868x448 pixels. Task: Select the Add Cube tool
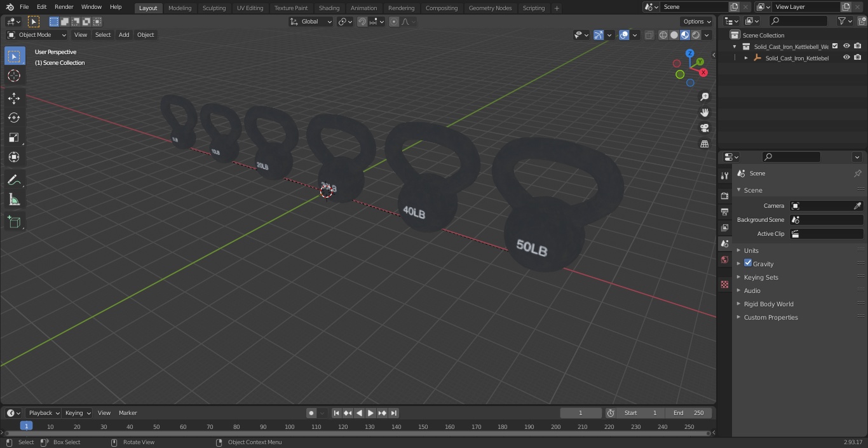point(14,222)
